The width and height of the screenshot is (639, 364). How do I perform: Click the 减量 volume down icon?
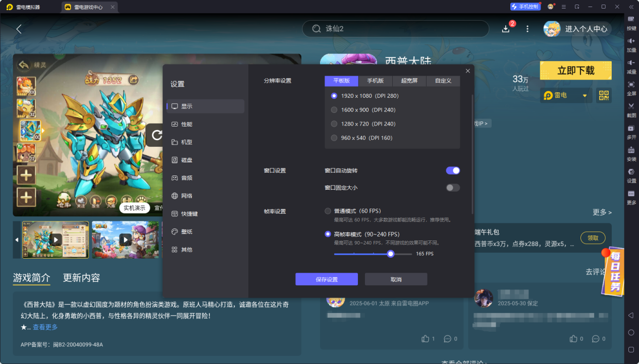click(631, 63)
